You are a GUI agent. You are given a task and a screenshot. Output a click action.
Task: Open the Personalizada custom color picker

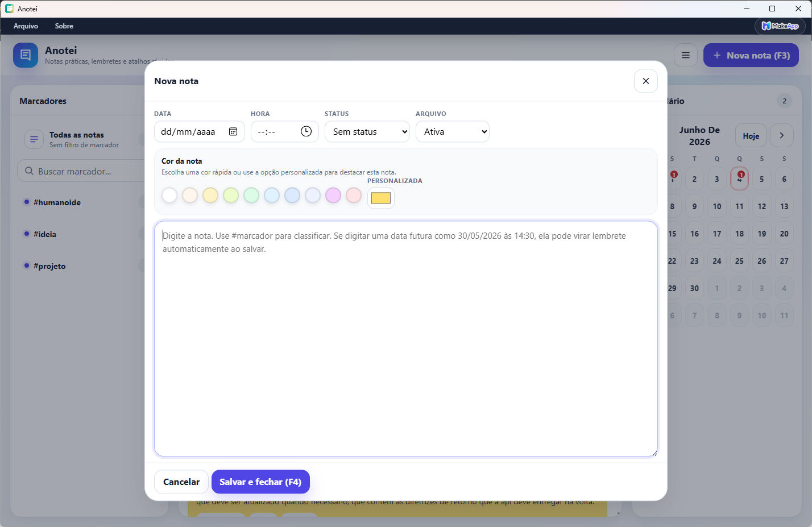[x=381, y=198]
